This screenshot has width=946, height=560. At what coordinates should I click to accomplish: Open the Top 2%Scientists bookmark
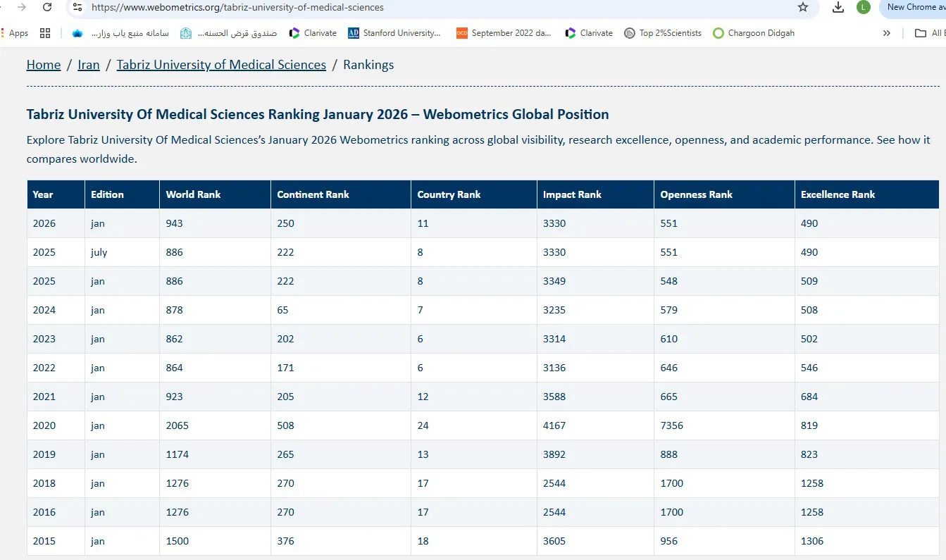click(663, 33)
